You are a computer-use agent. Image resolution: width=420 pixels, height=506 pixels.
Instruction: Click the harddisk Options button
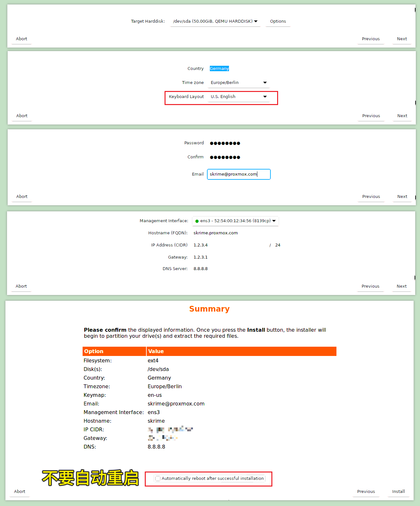(x=278, y=21)
